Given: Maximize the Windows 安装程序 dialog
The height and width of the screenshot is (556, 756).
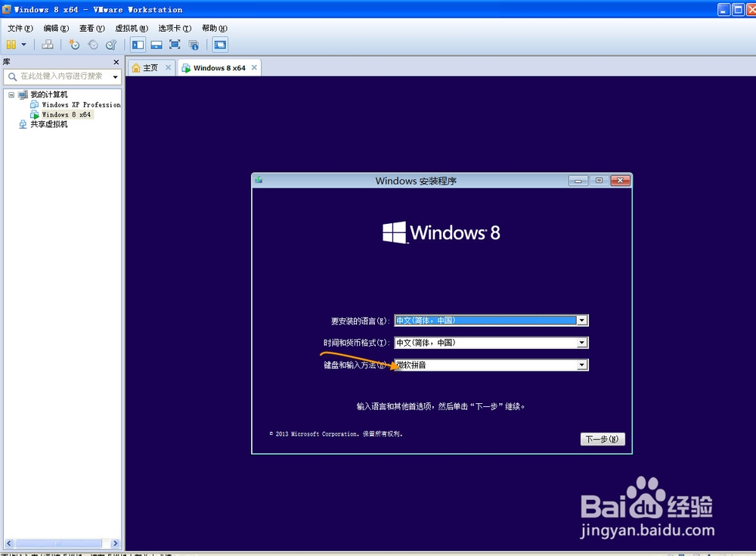Looking at the screenshot, I should click(x=599, y=181).
